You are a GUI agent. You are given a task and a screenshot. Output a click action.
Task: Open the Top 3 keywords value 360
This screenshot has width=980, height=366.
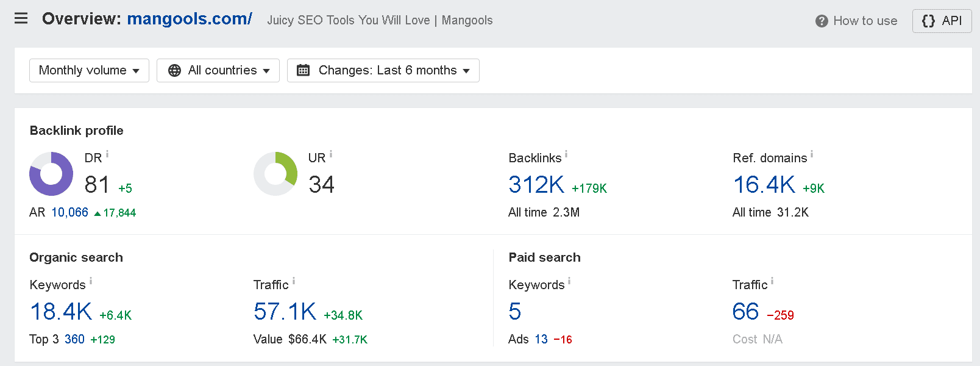point(74,339)
